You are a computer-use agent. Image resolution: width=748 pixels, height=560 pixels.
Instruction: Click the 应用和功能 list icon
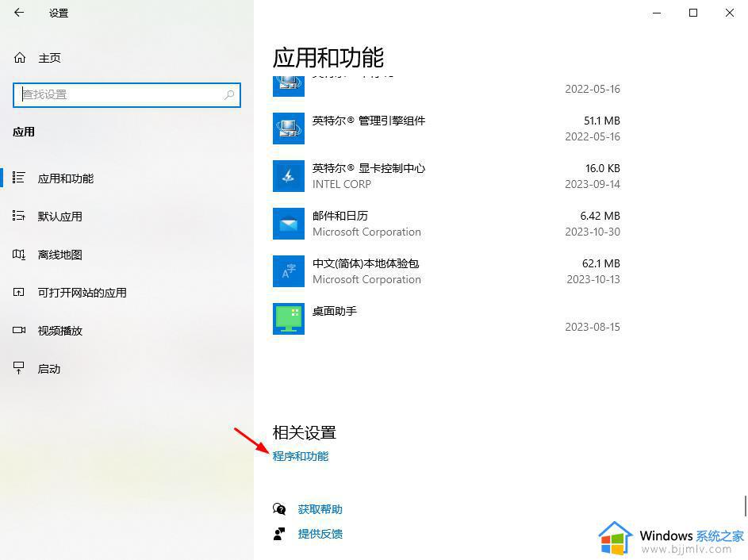click(x=18, y=178)
